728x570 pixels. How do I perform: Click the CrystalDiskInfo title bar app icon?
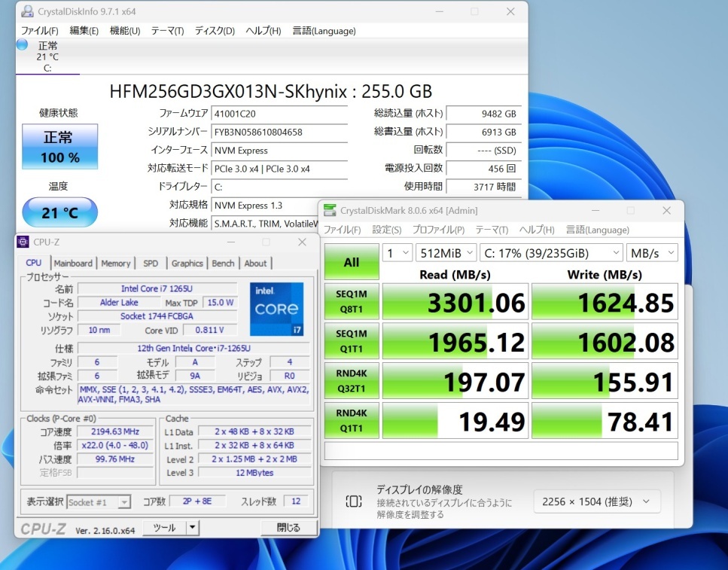(27, 12)
